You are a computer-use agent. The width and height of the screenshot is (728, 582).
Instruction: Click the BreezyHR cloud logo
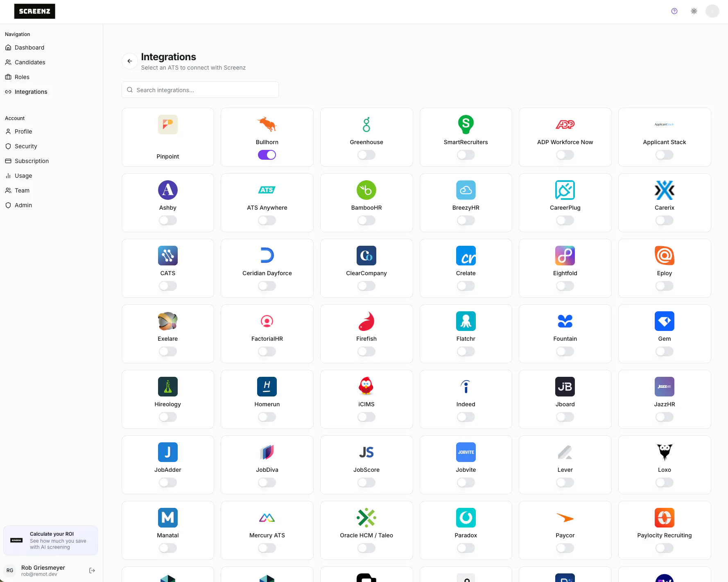point(466,190)
